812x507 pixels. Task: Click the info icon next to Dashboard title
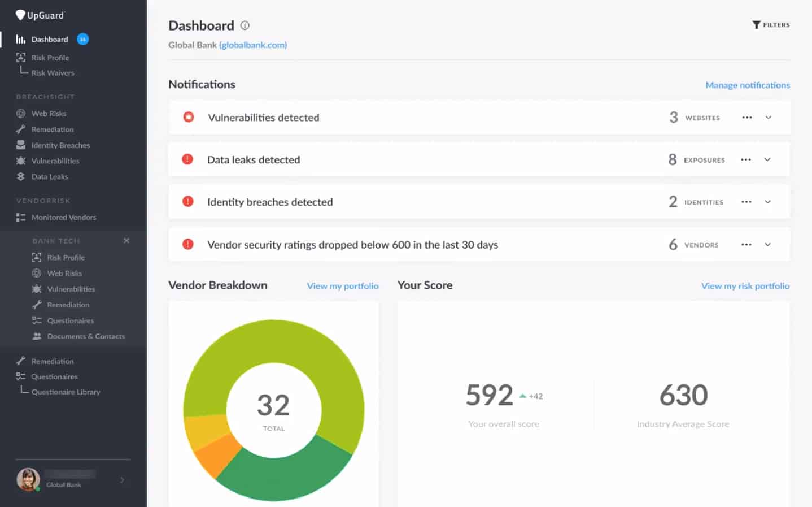(x=245, y=25)
